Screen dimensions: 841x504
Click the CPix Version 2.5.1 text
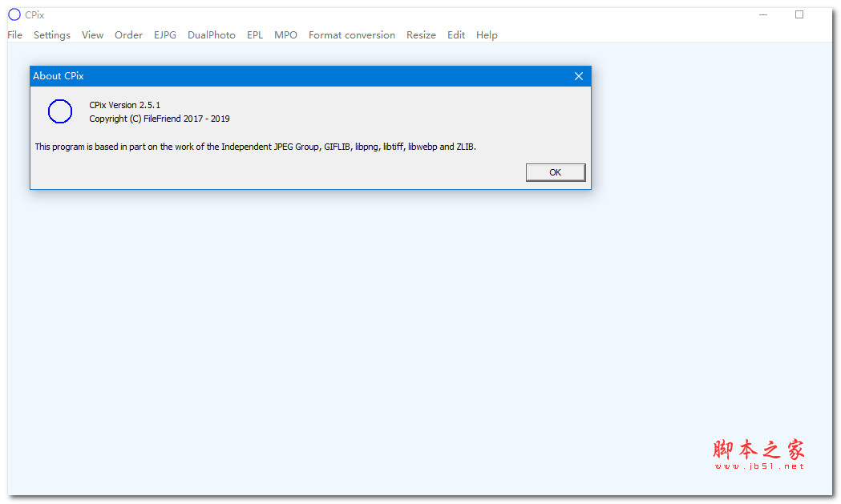124,105
